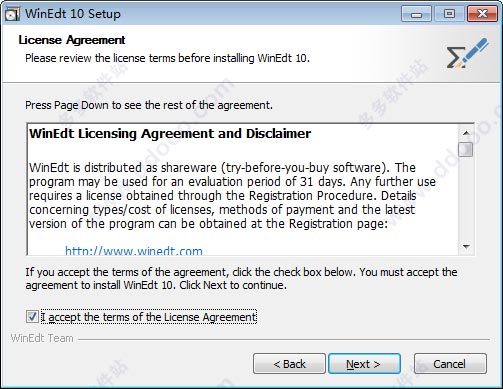Image resolution: width=503 pixels, height=389 pixels.
Task: Click the 'WinEdt 10 Setup' title bar text
Action: pos(73,14)
